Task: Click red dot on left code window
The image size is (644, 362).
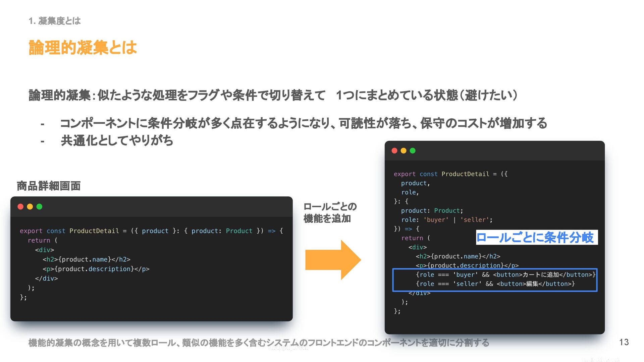Action: point(20,206)
